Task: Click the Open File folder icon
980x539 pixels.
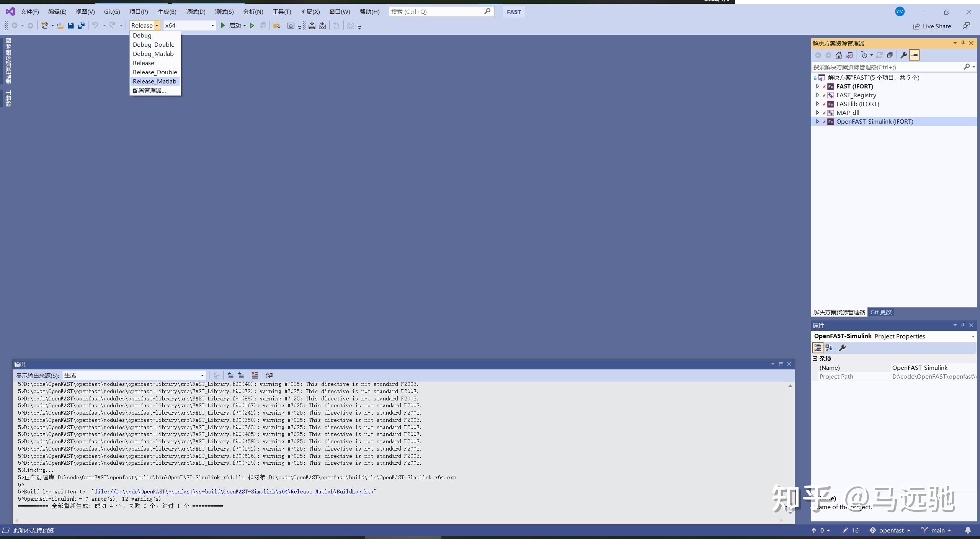Action: tap(60, 26)
